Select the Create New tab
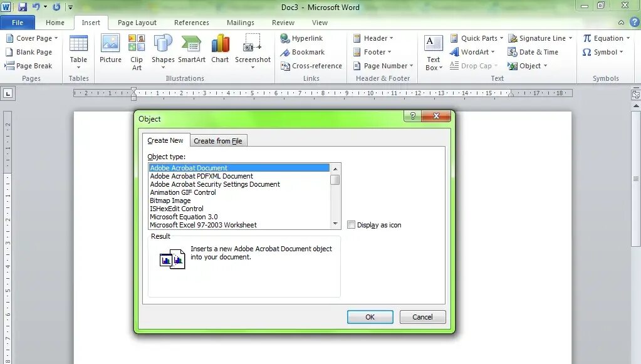 click(x=165, y=140)
